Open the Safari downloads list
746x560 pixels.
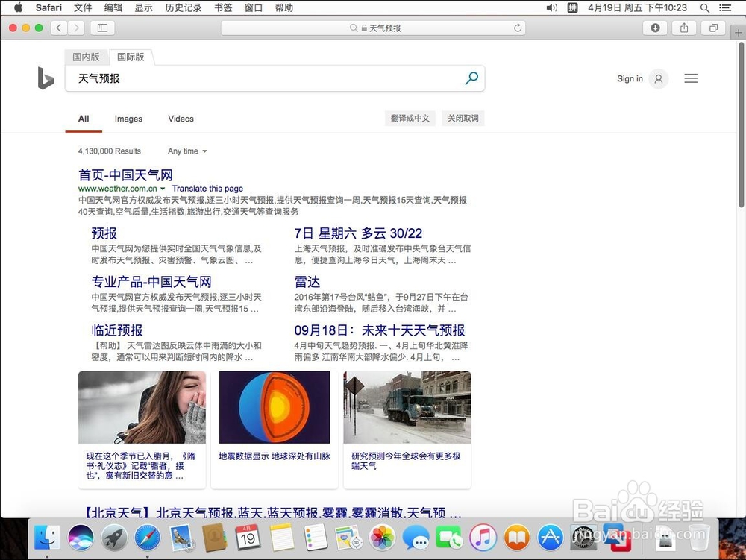tap(655, 28)
